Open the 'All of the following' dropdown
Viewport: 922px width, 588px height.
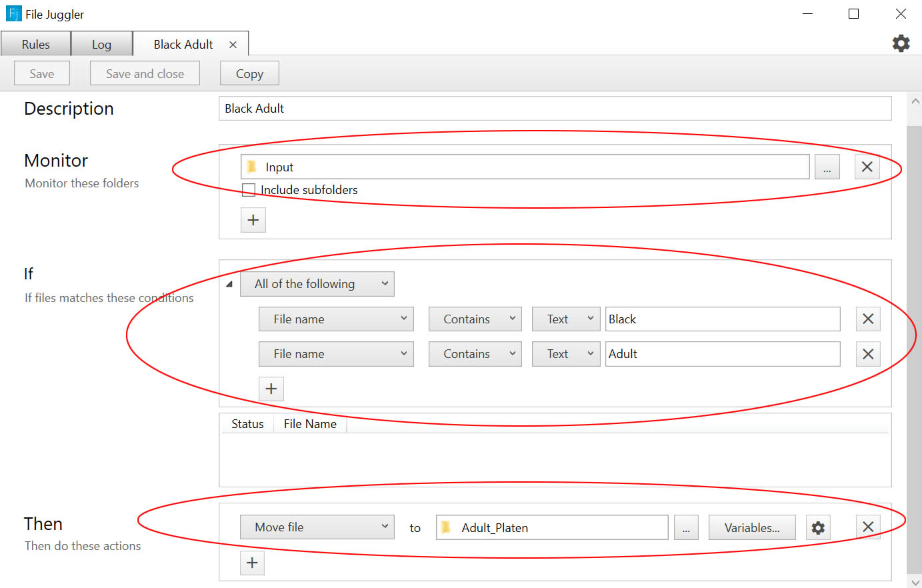[317, 283]
